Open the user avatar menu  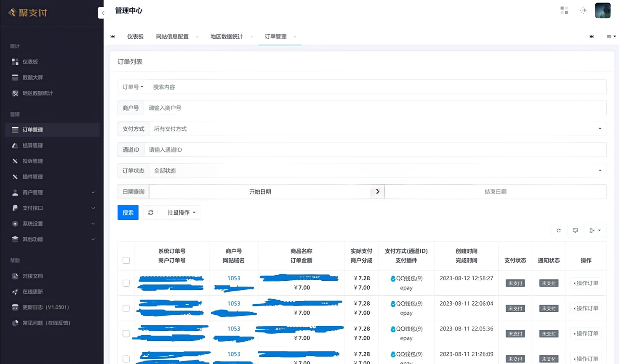click(x=603, y=10)
